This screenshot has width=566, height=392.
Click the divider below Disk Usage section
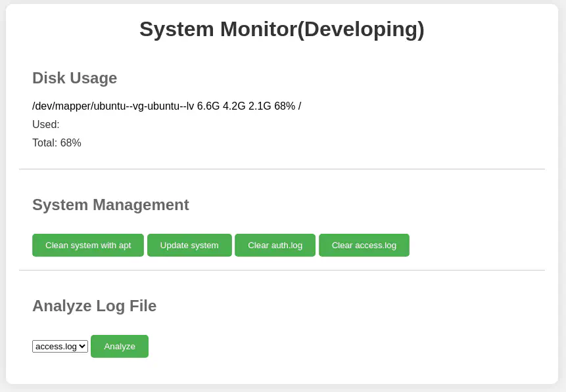281,169
